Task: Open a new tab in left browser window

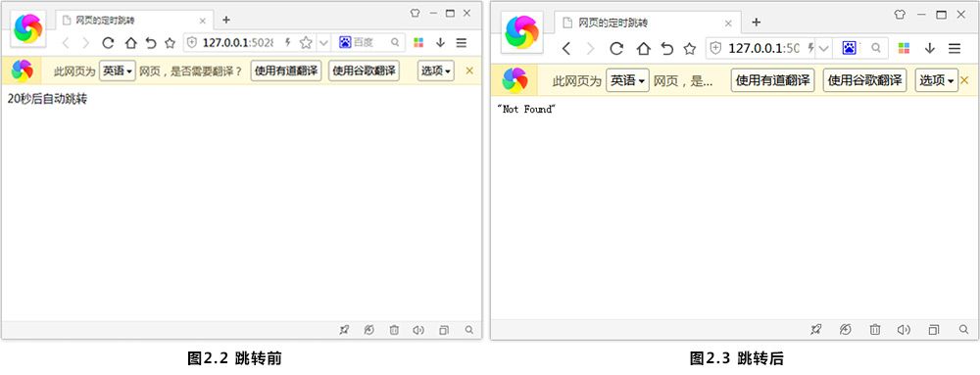Action: 226,20
